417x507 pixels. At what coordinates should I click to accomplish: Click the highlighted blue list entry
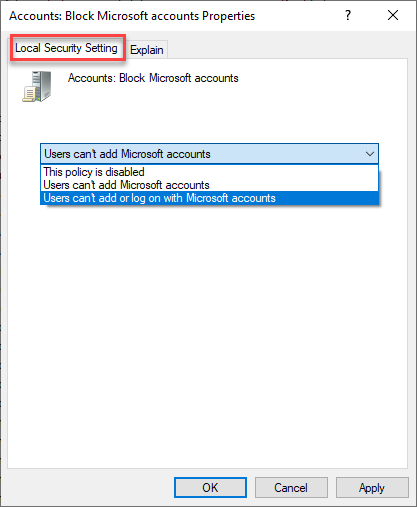(209, 198)
